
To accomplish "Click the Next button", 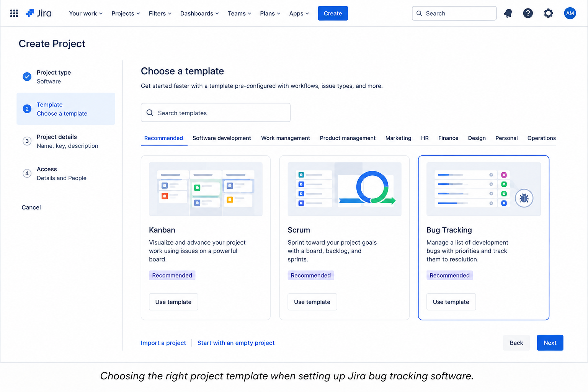I will click(x=550, y=343).
